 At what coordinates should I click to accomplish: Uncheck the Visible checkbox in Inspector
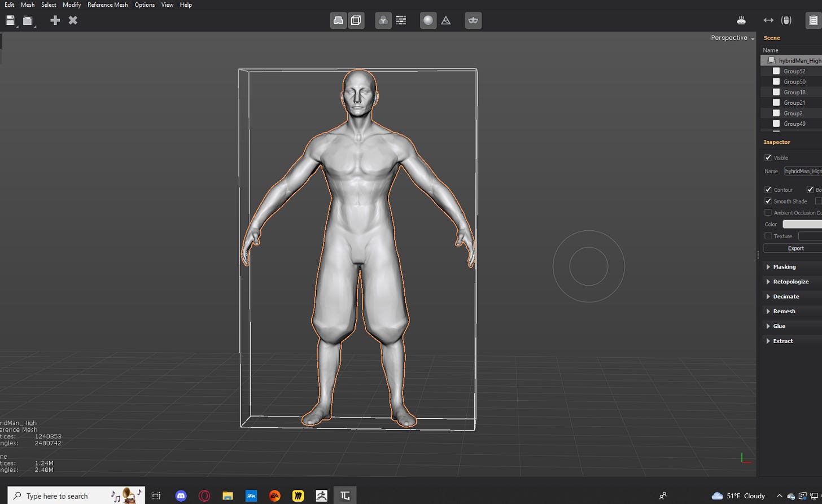tap(768, 157)
